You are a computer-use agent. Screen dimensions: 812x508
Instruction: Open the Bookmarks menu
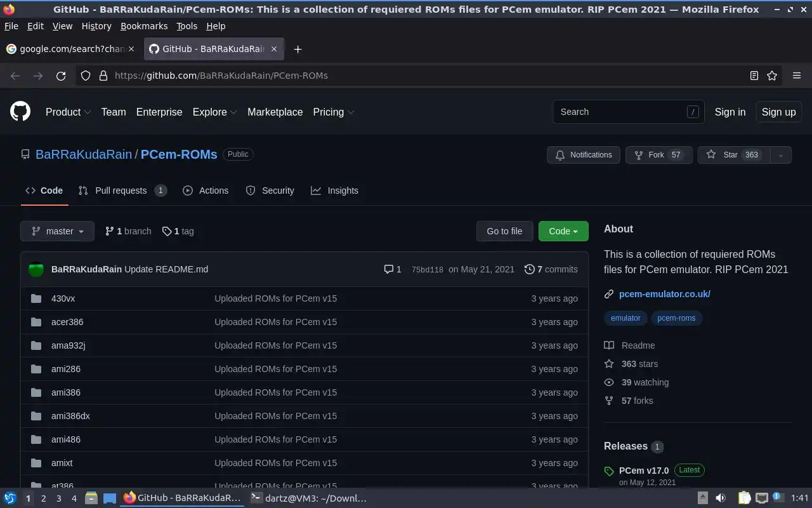point(144,26)
